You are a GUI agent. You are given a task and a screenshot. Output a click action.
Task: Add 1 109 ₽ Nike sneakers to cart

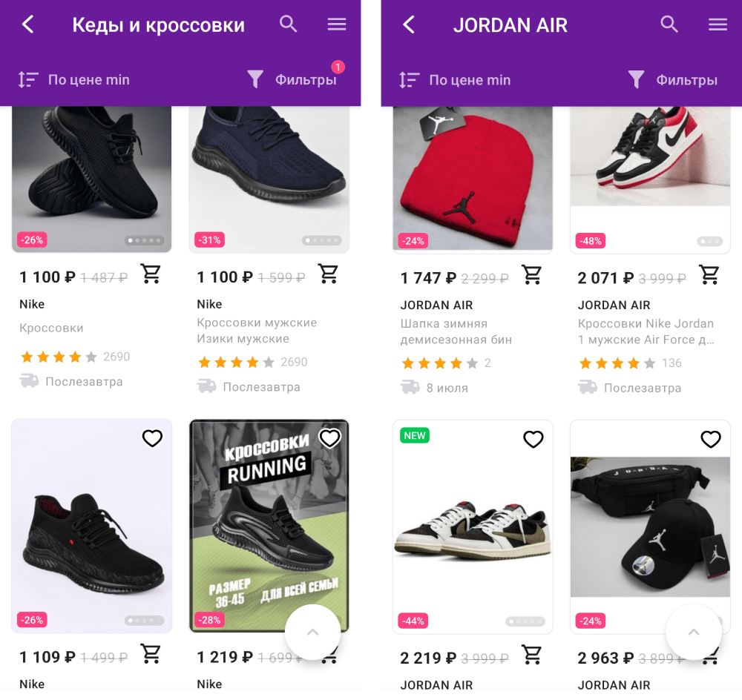coord(151,654)
